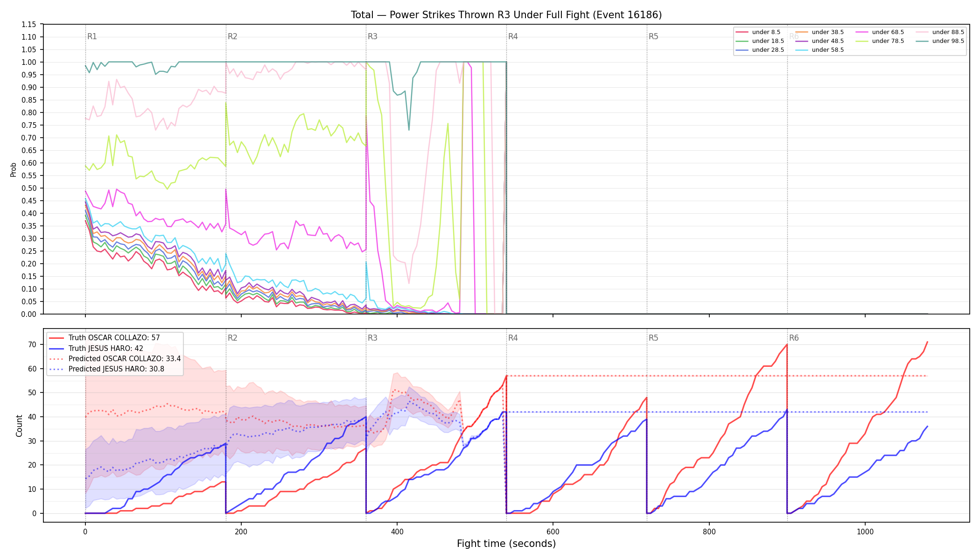This screenshot has height=560, width=980.
Task: Click the 'Prob' y-axis label
Action: coord(14,169)
